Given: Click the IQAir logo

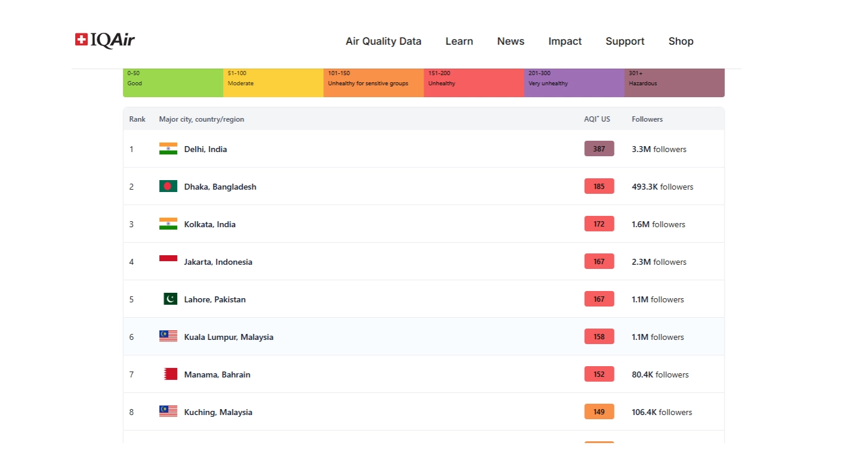Looking at the screenshot, I should [105, 40].
